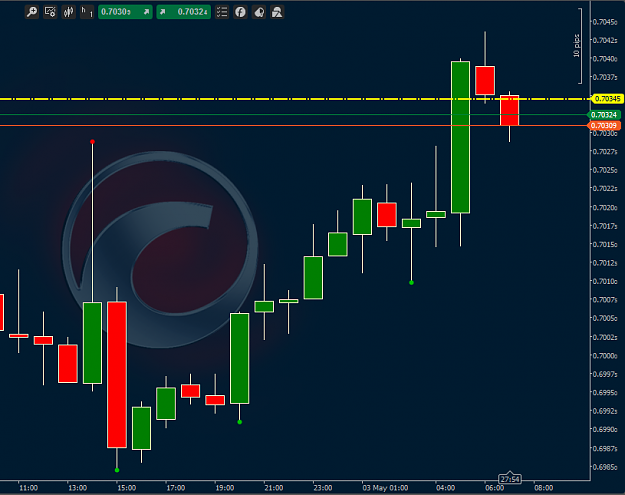Select the orange 0.70309 bid price label
The width and height of the screenshot is (625, 495).
604,126
